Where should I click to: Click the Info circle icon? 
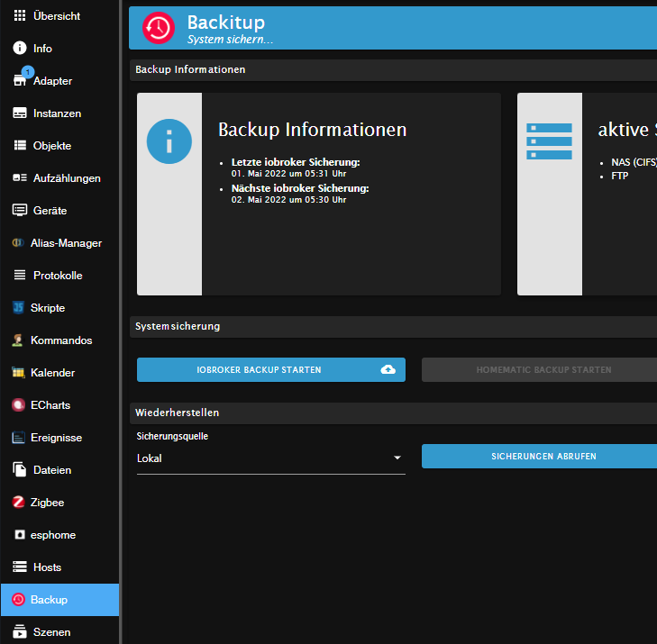[20, 48]
